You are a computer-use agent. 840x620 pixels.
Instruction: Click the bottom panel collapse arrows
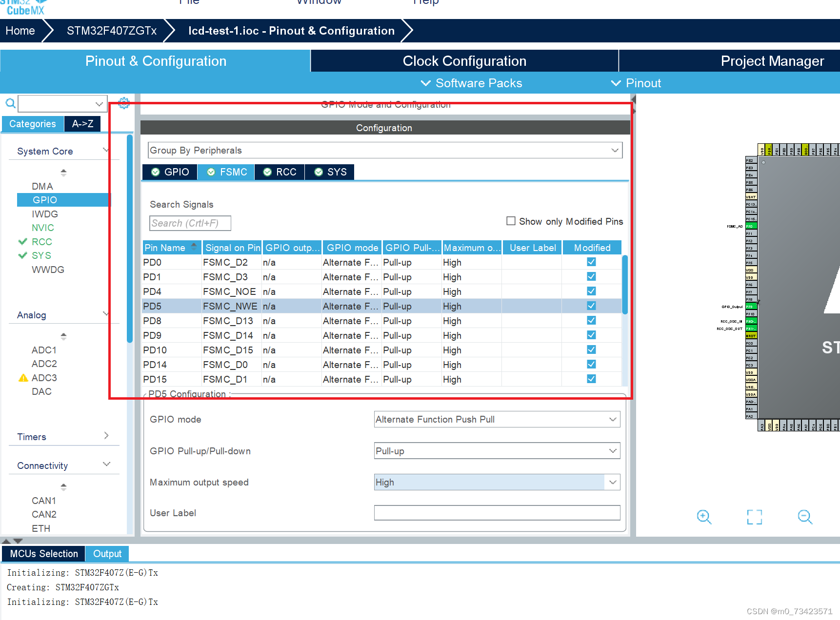pos(12,541)
